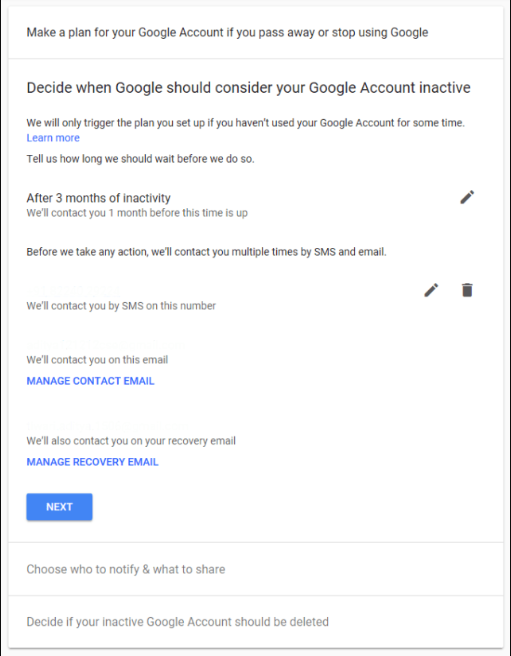The width and height of the screenshot is (511, 656).
Task: Click We'll contact you by SMS on this number
Action: [121, 306]
